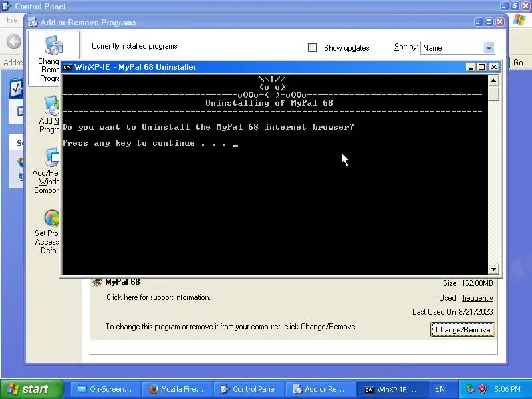Click the Change/Remove button for MyPal 68
Screen dimensions: 532x399
tap(463, 329)
